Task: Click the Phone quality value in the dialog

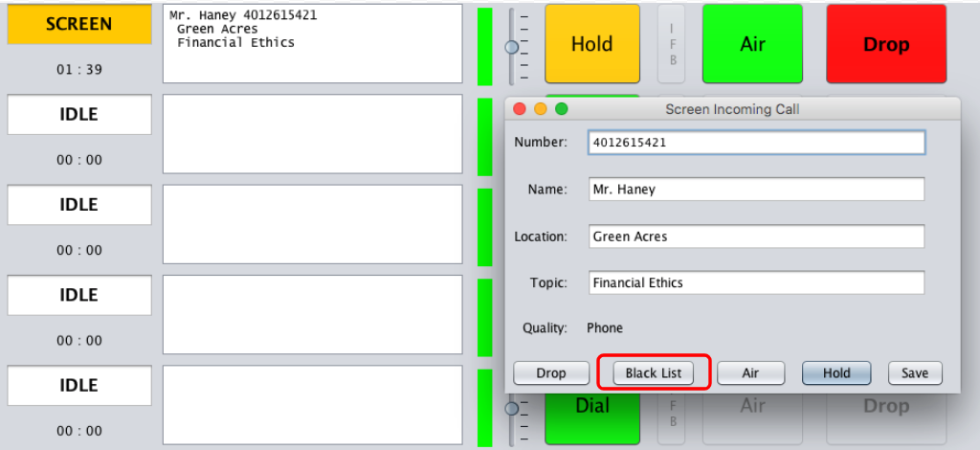Action: point(605,328)
